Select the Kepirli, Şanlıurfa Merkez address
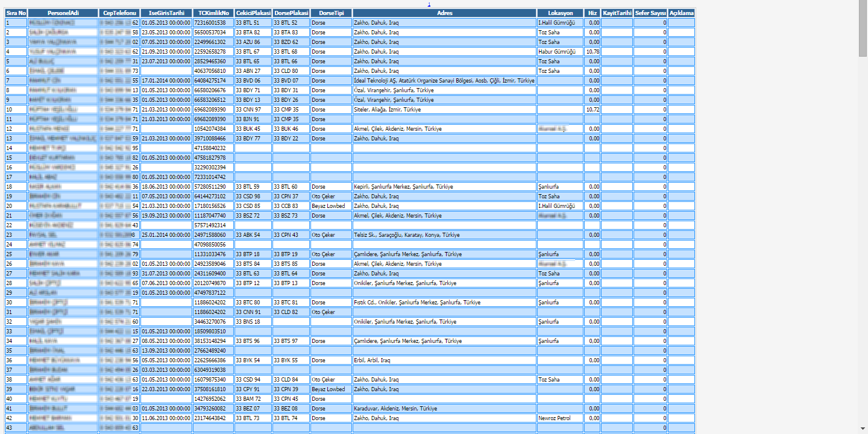This screenshot has height=434, width=868. [x=444, y=187]
